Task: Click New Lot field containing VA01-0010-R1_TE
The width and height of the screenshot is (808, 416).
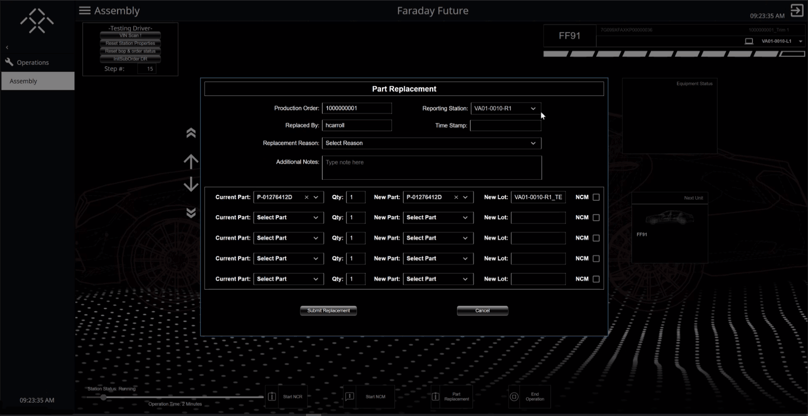Action: coord(538,197)
